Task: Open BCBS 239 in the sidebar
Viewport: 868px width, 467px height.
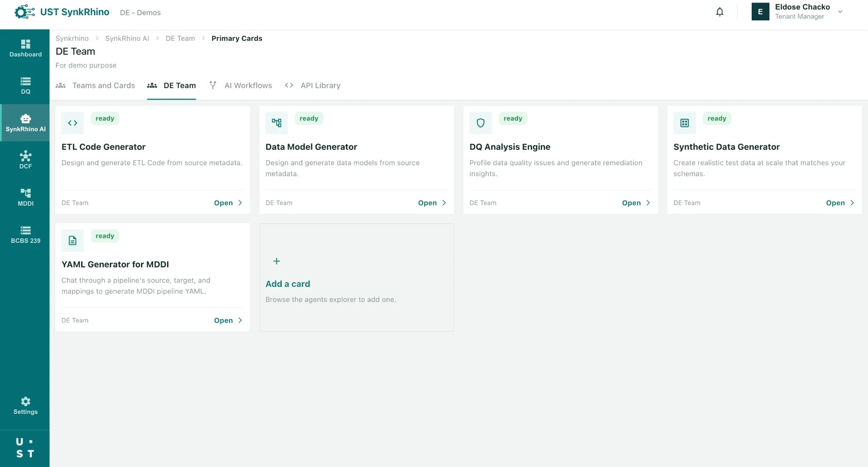Action: (26, 234)
